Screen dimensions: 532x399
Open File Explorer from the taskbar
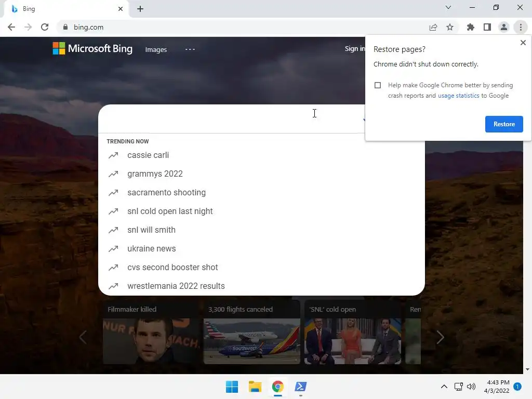[x=255, y=387]
